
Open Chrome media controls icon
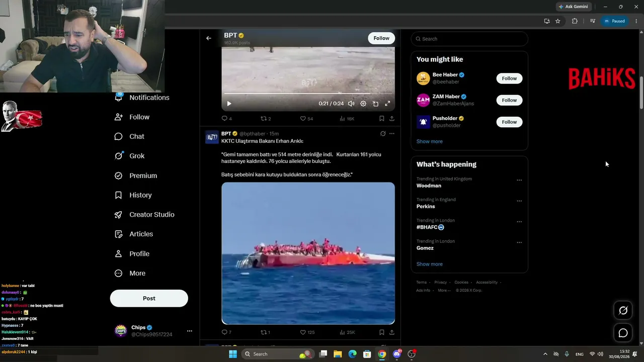(593, 21)
